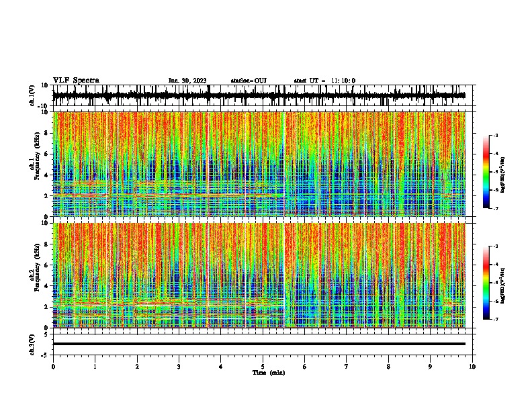
Task: Click the ch.2 spectrogram panel
Action: click(x=259, y=275)
